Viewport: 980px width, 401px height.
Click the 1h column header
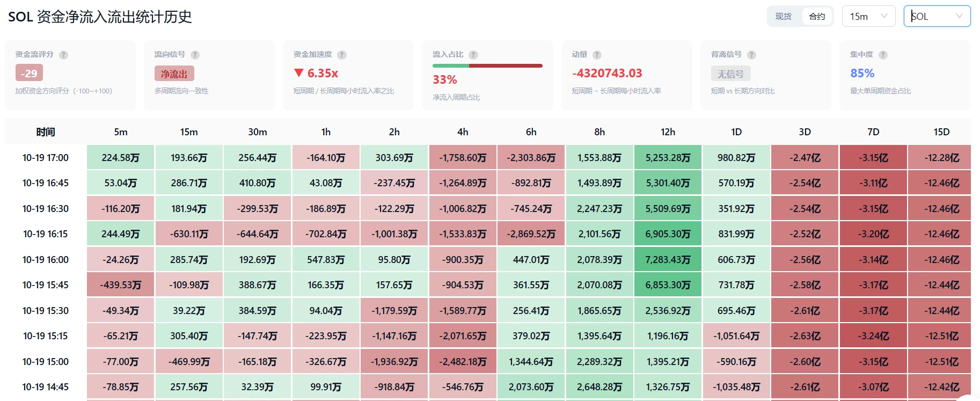pyautogui.click(x=326, y=132)
